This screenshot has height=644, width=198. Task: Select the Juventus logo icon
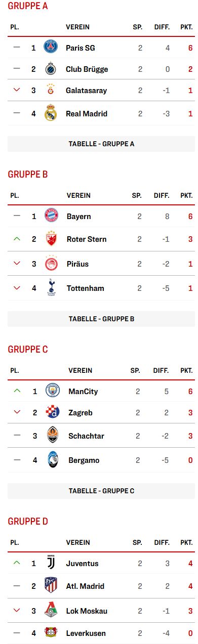pyautogui.click(x=51, y=563)
